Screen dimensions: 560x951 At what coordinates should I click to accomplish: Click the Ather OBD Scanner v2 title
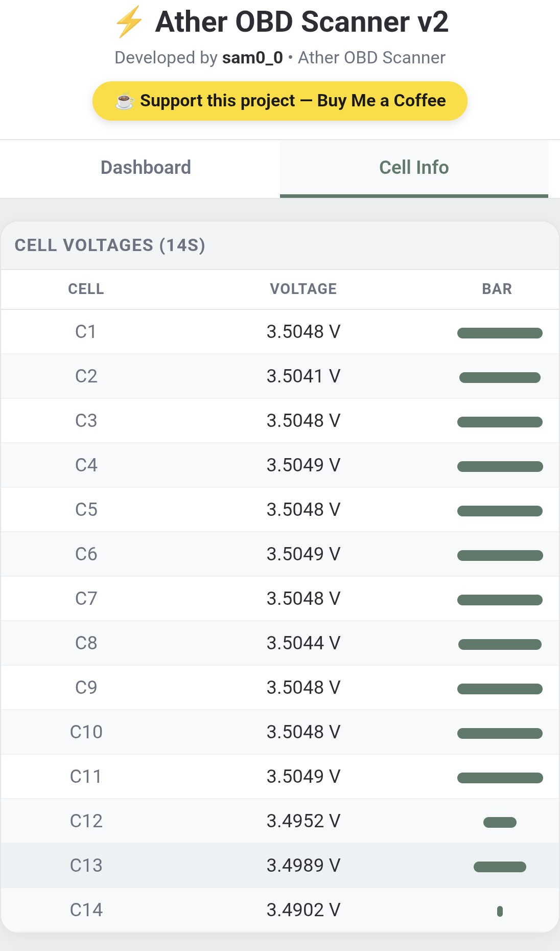(301, 22)
